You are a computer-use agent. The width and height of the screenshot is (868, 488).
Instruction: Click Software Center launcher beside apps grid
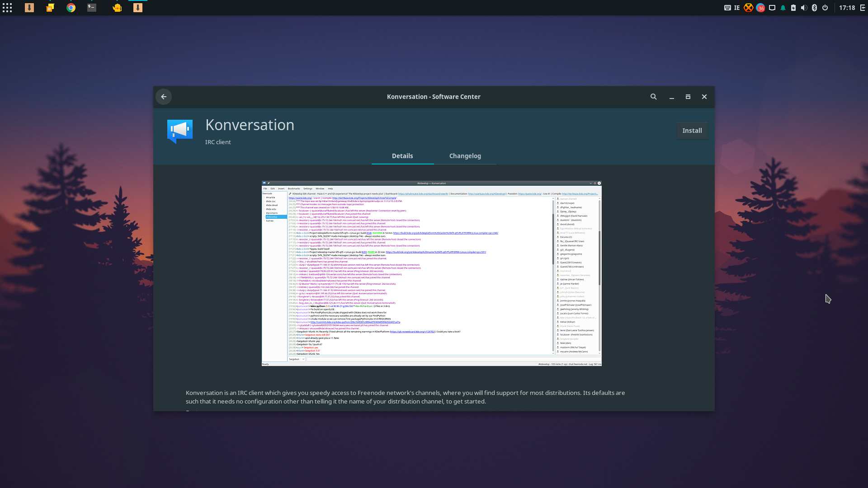click(29, 8)
